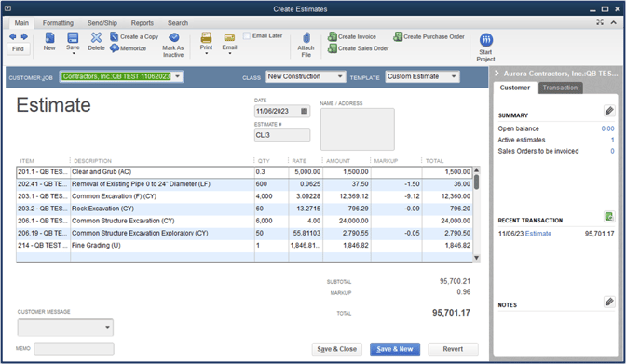Click the 24,000.00 total cell
The image size is (626, 364).
[456, 221]
